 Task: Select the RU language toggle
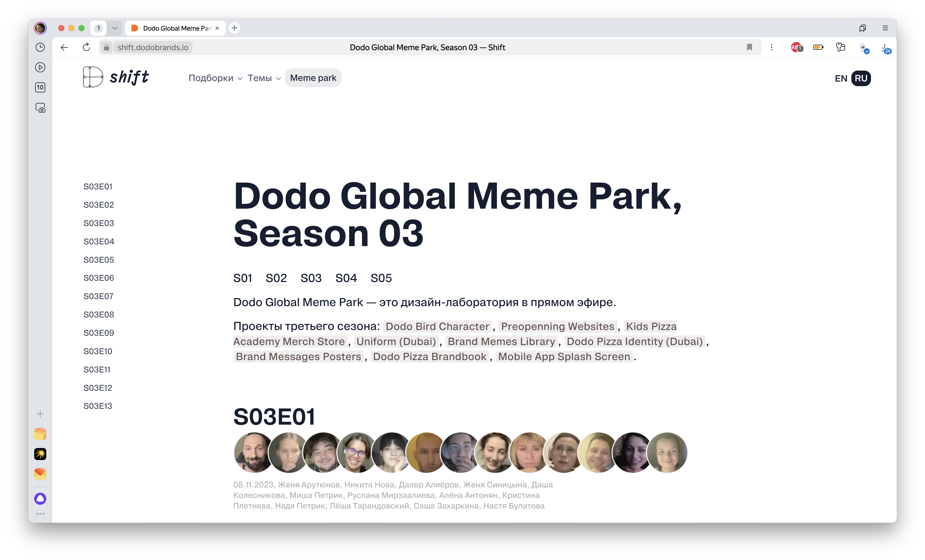click(x=861, y=78)
